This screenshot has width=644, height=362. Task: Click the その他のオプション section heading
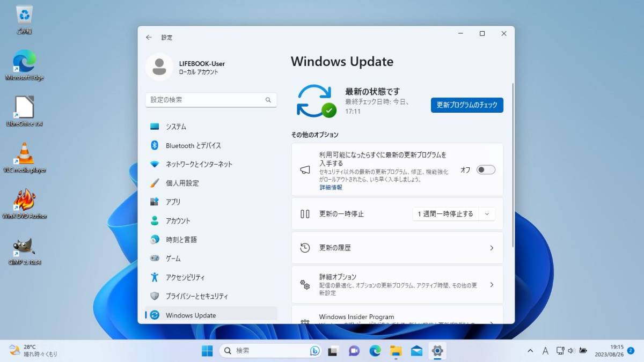click(314, 135)
